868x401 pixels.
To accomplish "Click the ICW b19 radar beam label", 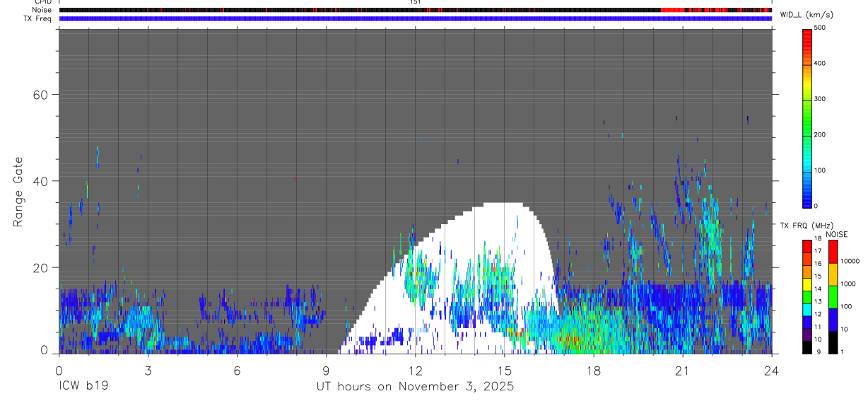I will pos(83,387).
